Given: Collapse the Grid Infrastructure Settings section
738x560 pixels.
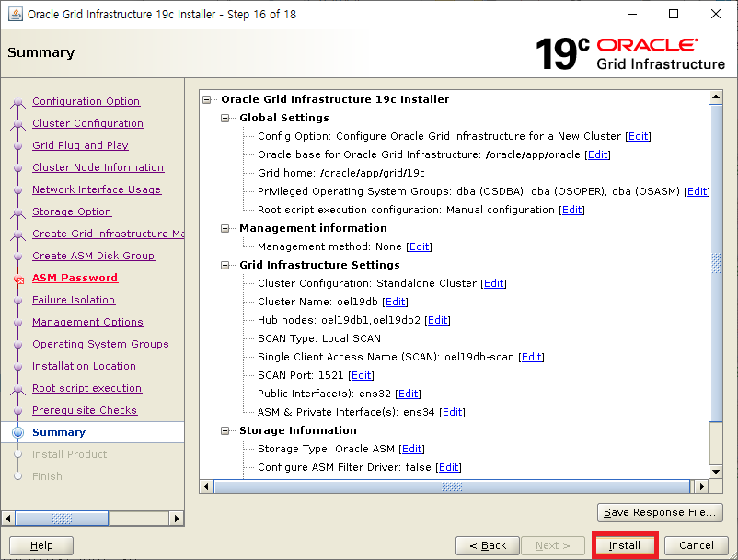Looking at the screenshot, I should coord(225,265).
